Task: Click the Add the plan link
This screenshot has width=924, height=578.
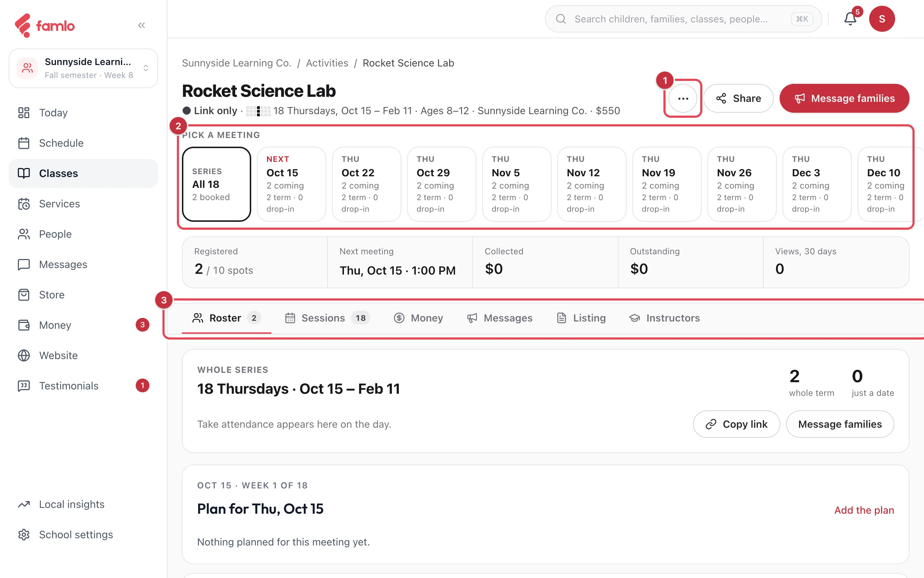Action: click(x=864, y=510)
